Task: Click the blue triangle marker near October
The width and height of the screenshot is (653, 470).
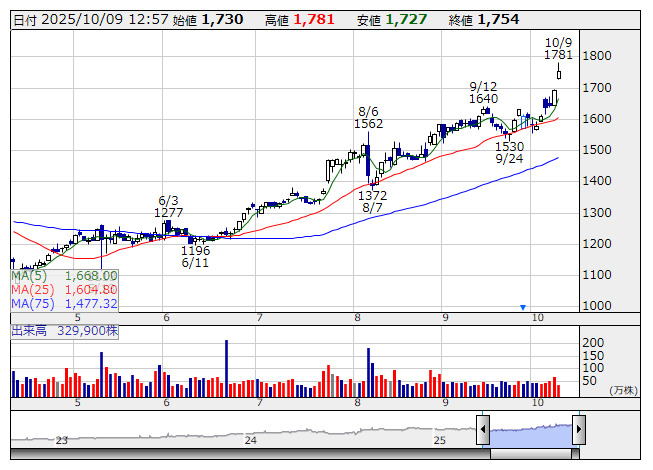Action: coord(523,307)
